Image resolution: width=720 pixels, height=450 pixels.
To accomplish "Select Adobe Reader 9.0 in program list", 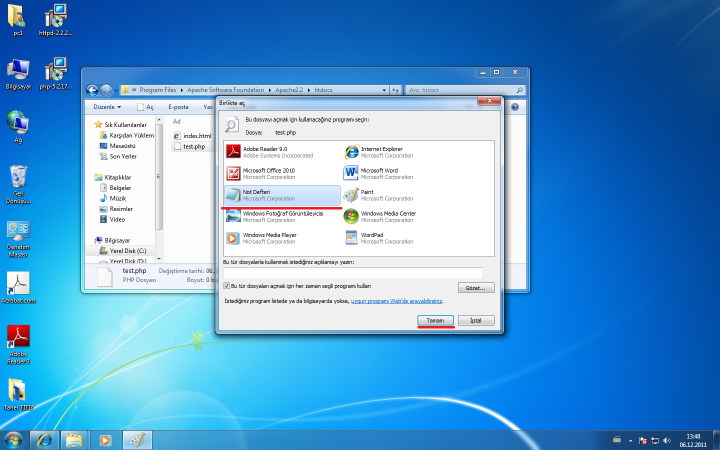I will click(x=260, y=152).
